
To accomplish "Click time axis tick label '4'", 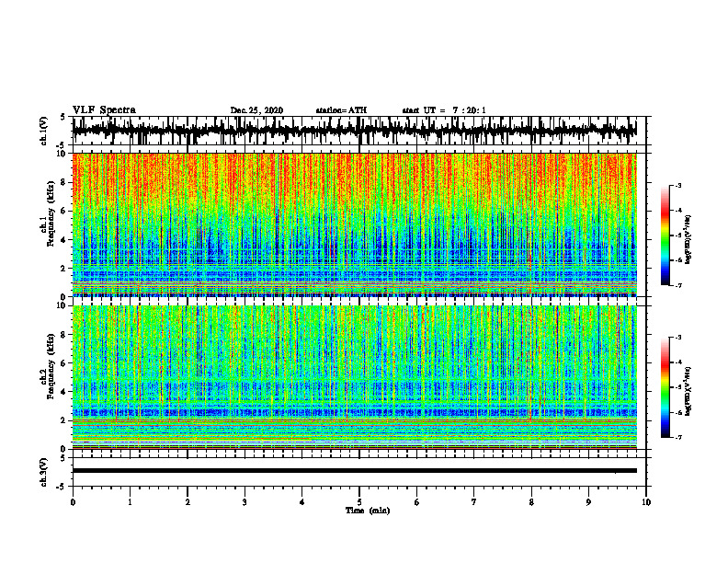I will pos(302,502).
